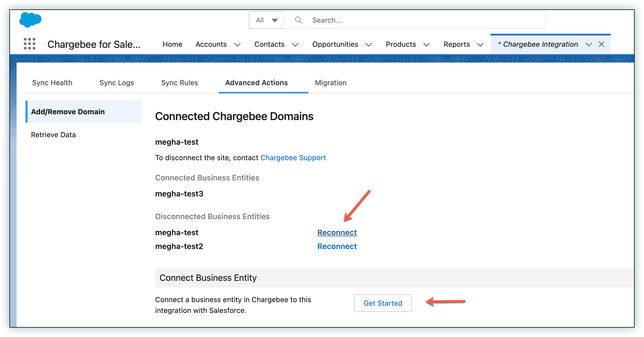Open the All search scope dropdown
The height and width of the screenshot is (337, 644).
pyautogui.click(x=266, y=20)
